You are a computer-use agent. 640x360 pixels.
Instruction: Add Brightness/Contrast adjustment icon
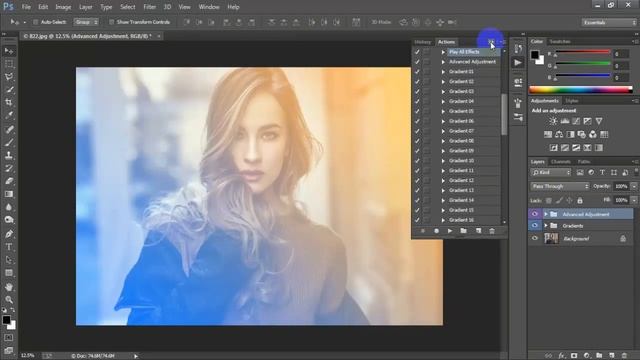pyautogui.click(x=553, y=121)
